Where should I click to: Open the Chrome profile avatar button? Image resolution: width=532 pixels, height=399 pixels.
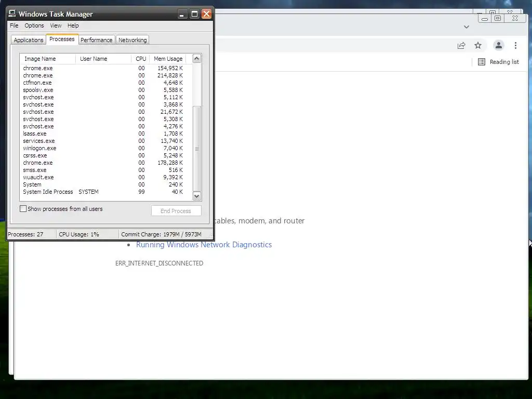pos(498,46)
